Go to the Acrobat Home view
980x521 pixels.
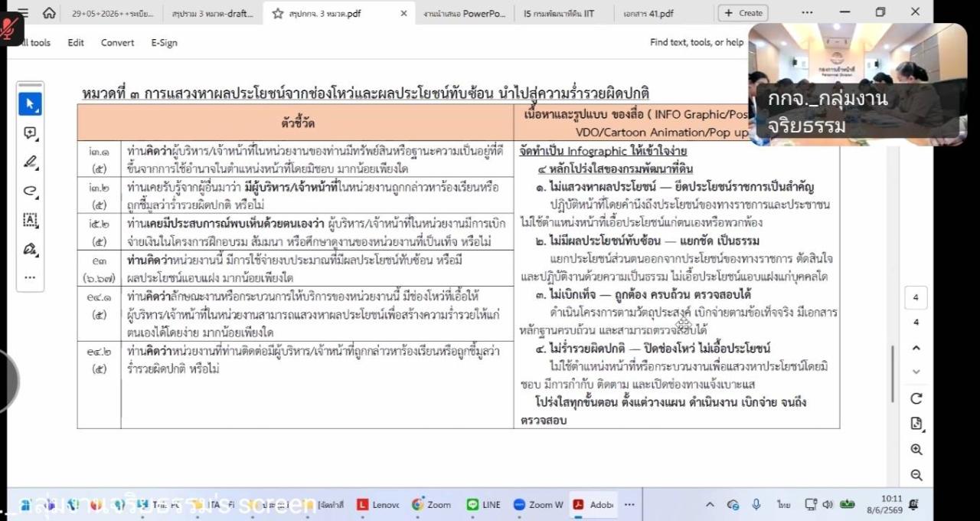tap(49, 13)
